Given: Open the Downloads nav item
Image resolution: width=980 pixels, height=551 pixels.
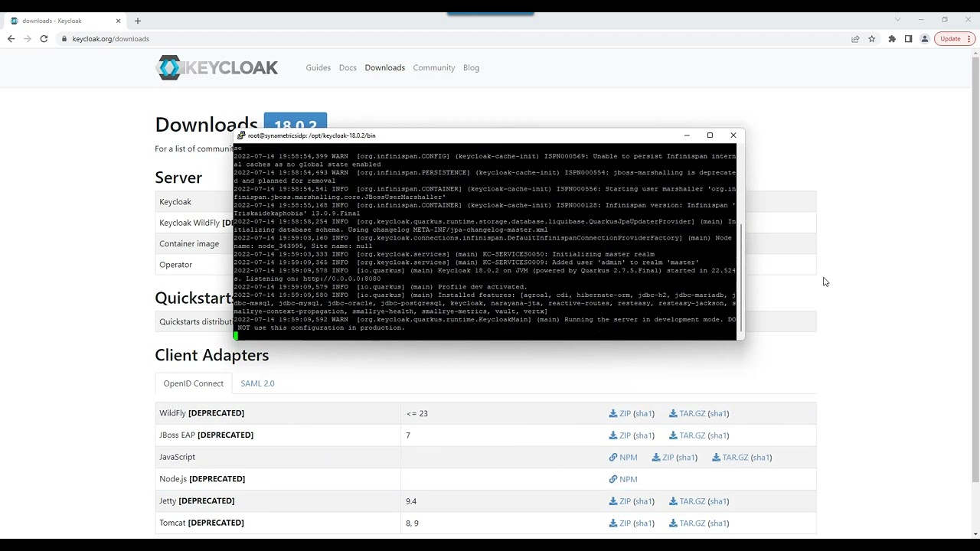Looking at the screenshot, I should point(384,67).
